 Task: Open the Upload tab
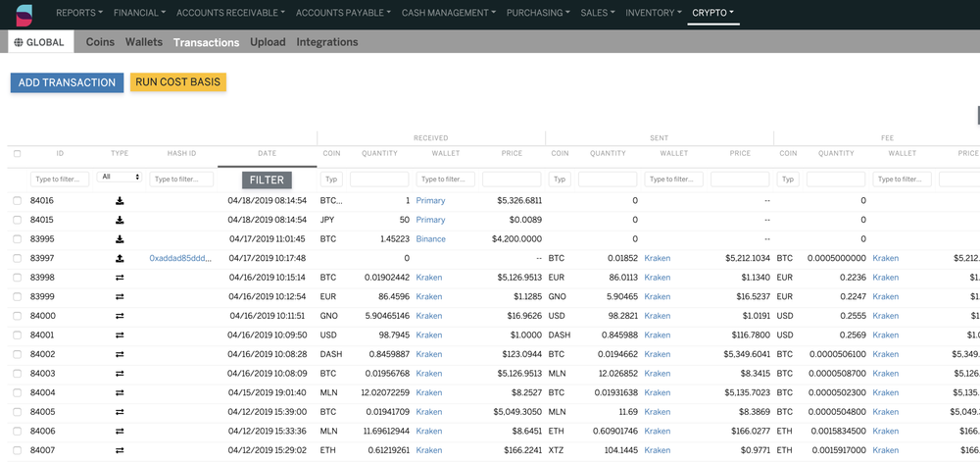coord(268,42)
